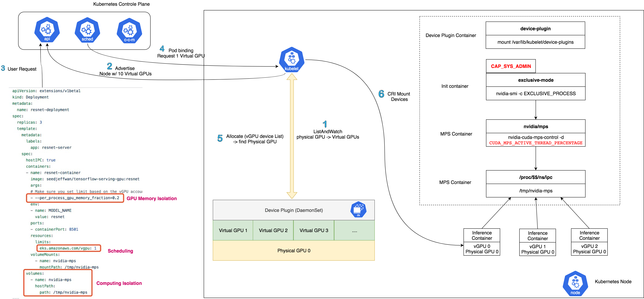
Task: Click the Virtual GPU 3 cell
Action: click(x=314, y=230)
